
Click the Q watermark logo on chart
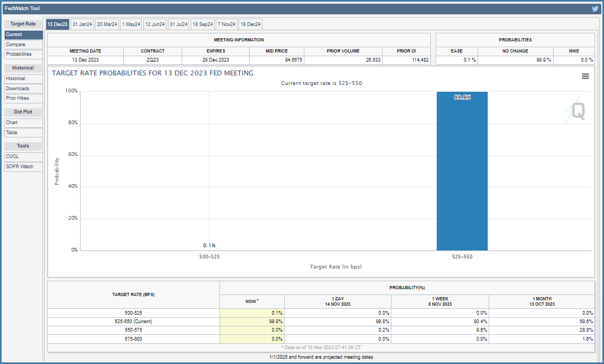click(576, 110)
